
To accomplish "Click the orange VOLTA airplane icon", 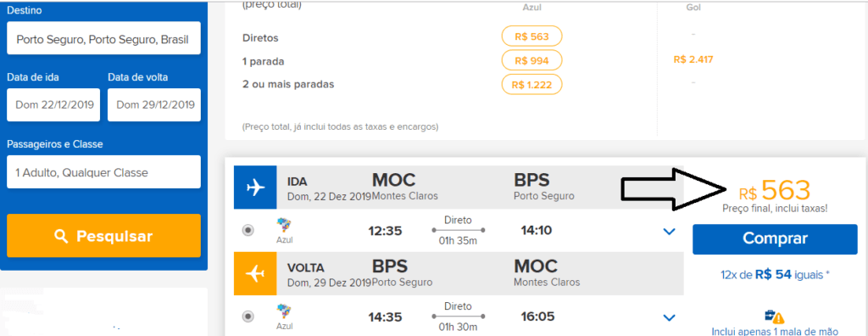I will 254,274.
